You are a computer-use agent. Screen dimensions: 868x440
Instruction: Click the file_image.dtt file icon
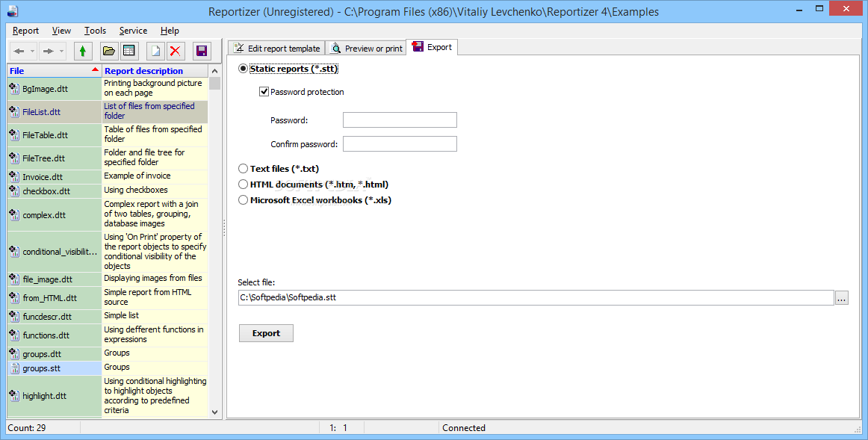click(x=14, y=279)
